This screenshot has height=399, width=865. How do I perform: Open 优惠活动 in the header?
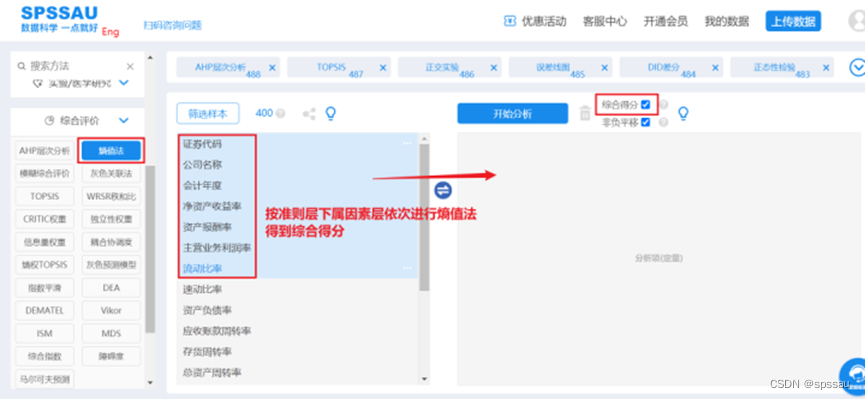(544, 22)
